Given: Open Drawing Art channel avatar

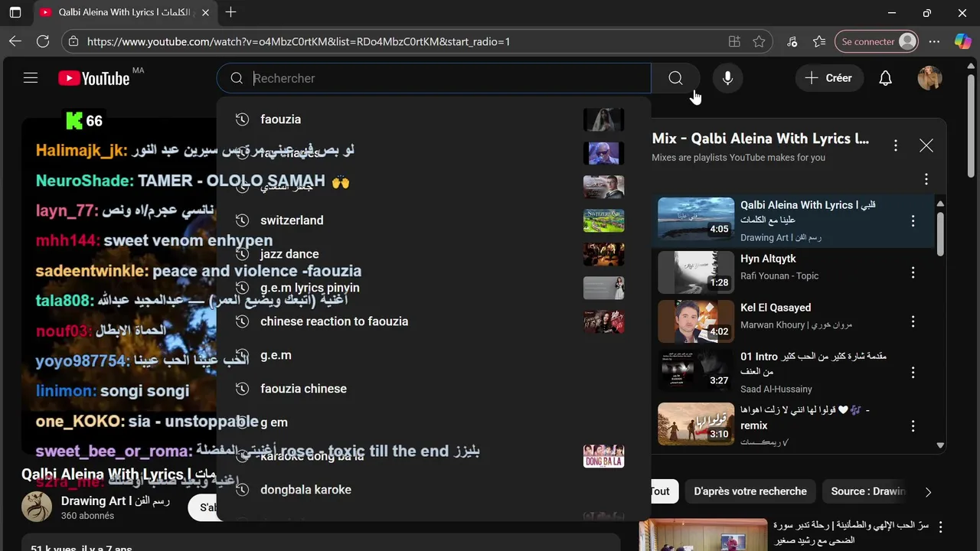Looking at the screenshot, I should [37, 507].
